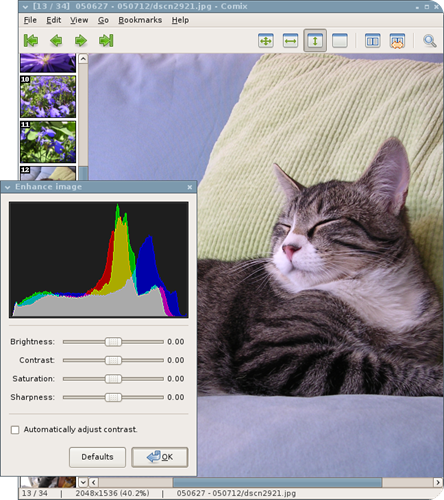Toggle the double page mode icon

[372, 41]
